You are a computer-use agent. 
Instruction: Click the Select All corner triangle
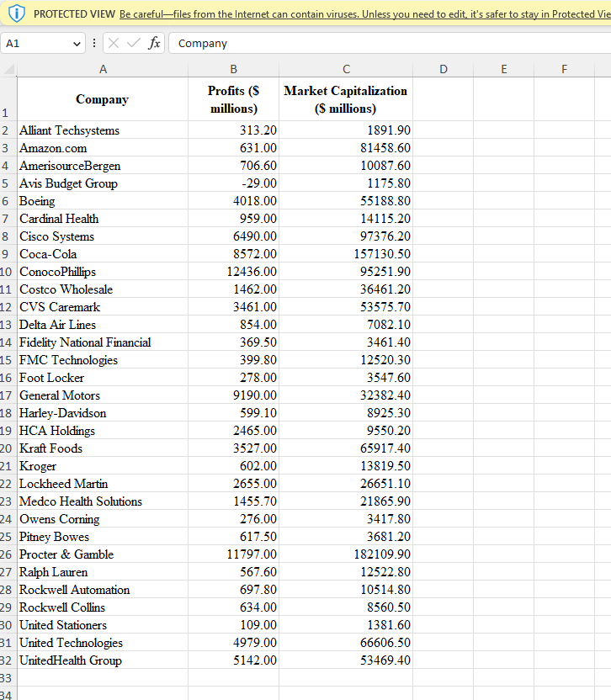(x=9, y=69)
